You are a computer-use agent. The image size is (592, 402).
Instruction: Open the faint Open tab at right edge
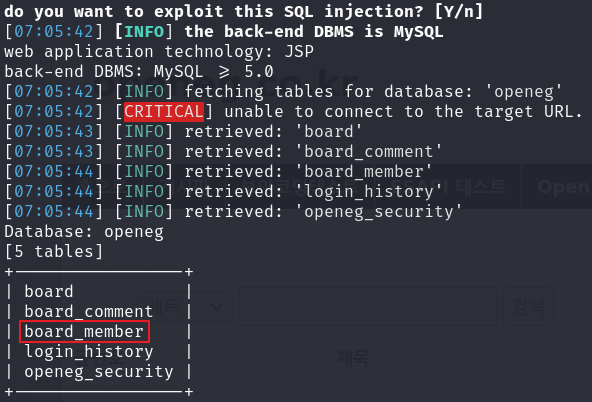(563, 186)
